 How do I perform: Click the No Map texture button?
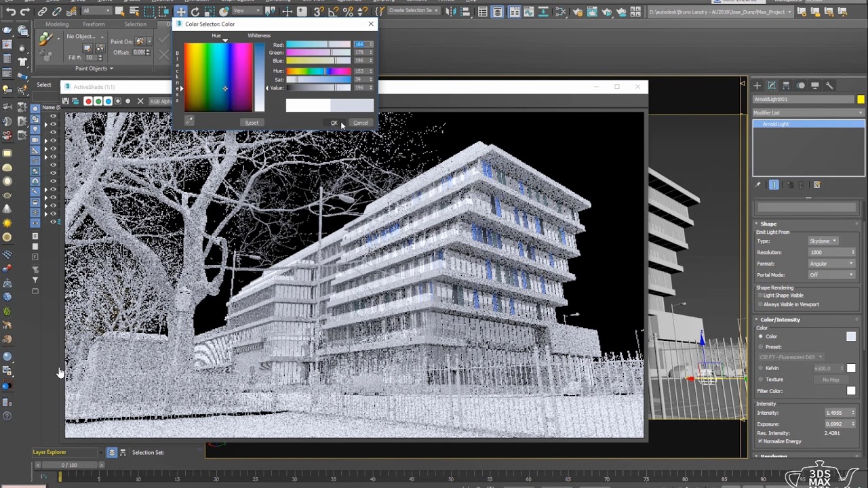click(831, 380)
